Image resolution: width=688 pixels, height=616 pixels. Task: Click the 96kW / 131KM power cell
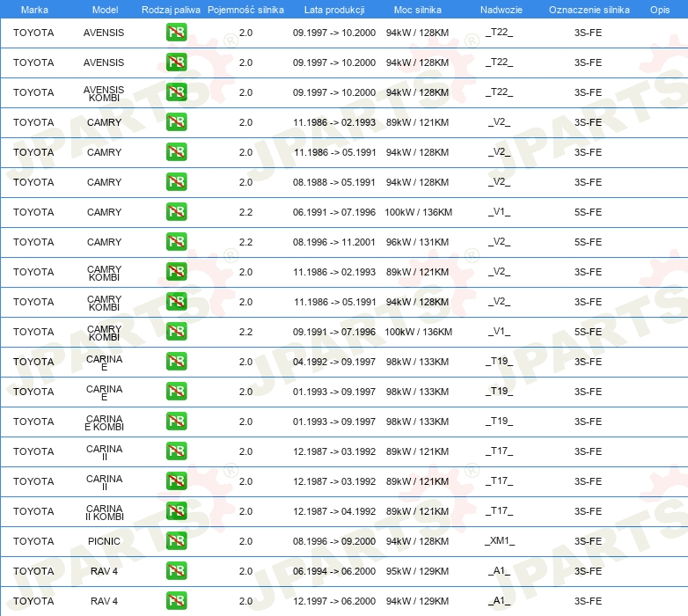tap(417, 242)
